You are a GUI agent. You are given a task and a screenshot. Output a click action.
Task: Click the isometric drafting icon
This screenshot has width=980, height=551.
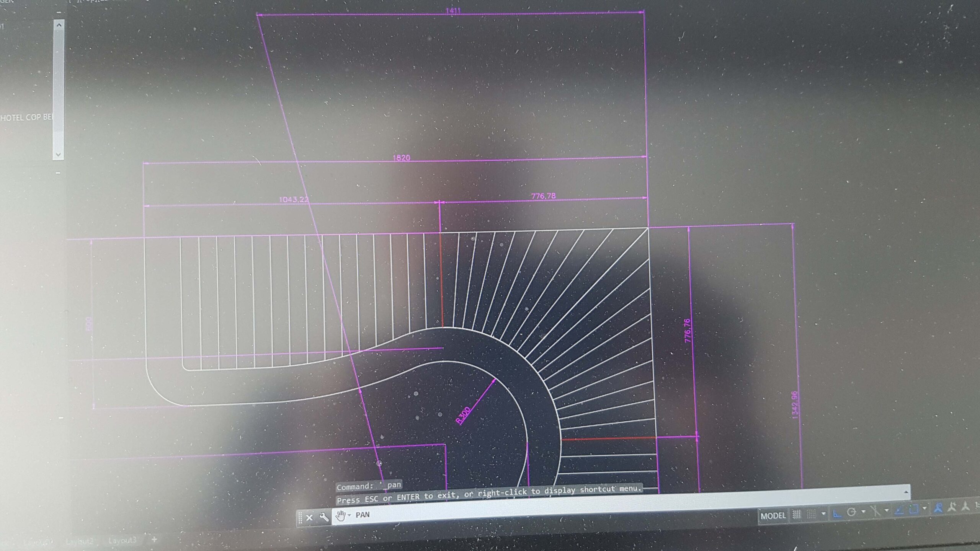[x=875, y=511]
